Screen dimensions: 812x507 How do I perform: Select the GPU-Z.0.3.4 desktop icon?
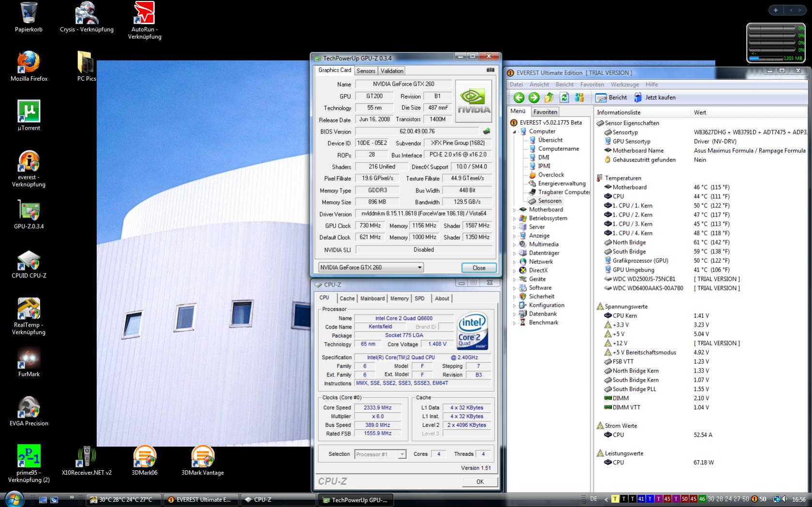coord(29,214)
